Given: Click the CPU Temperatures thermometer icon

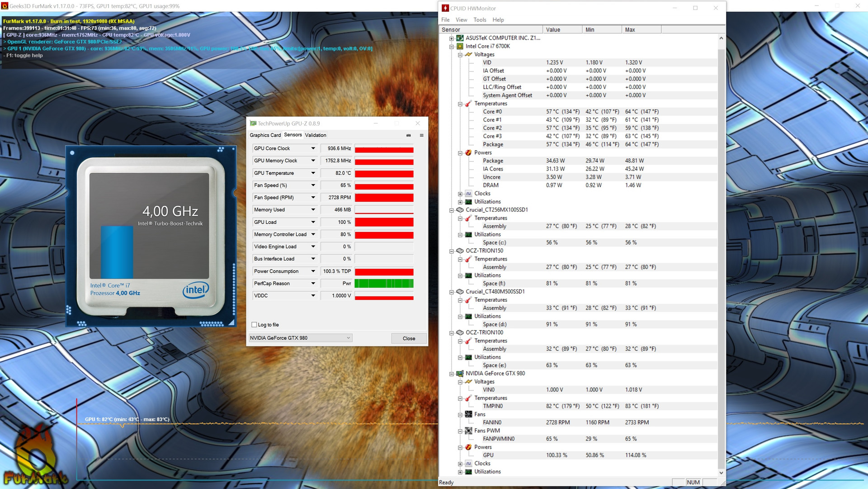Looking at the screenshot, I should coord(468,104).
